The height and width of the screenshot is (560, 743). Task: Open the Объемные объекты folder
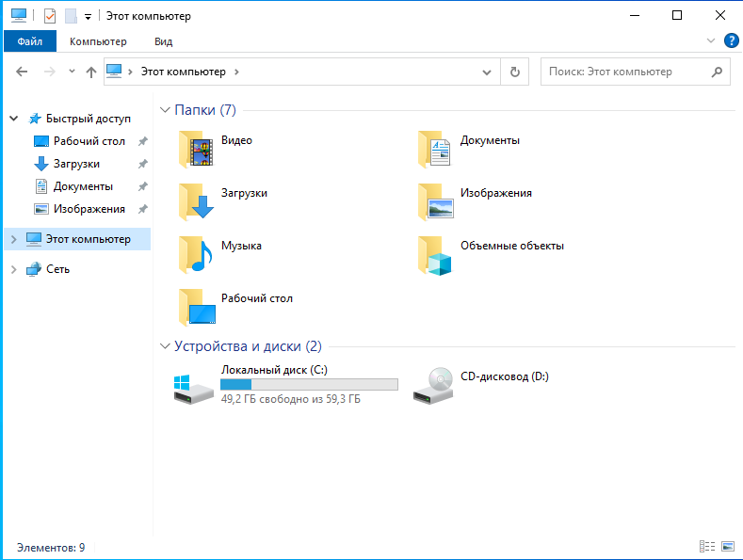435,253
